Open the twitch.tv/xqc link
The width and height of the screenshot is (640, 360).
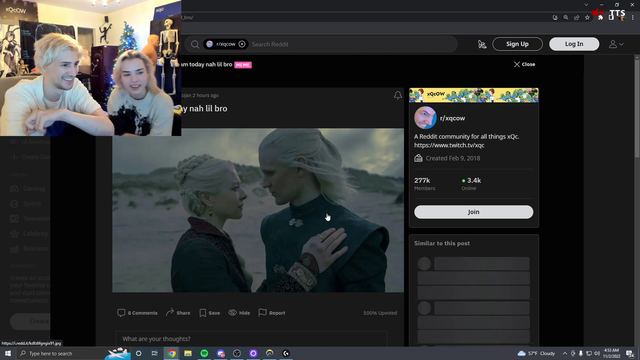pos(449,145)
